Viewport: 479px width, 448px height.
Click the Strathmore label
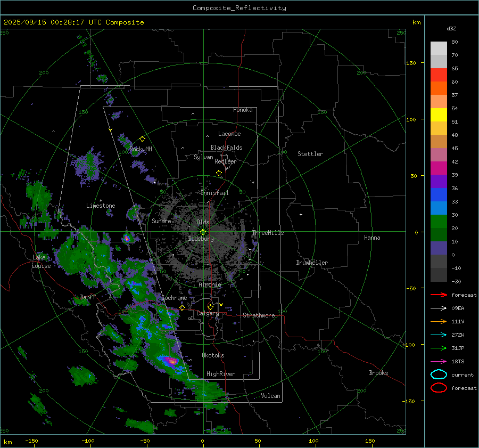[x=259, y=315]
